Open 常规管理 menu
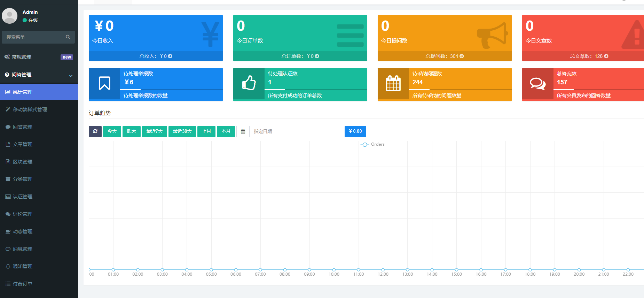The image size is (644, 298). (39, 57)
